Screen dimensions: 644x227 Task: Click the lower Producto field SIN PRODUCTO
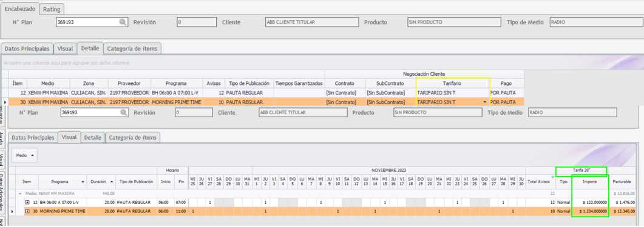tap(437, 112)
